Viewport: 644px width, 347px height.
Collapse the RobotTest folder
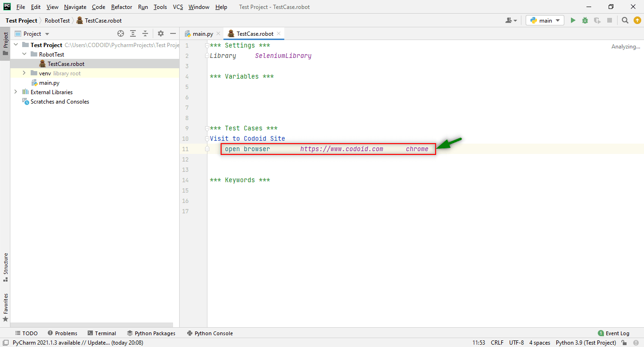pyautogui.click(x=24, y=54)
